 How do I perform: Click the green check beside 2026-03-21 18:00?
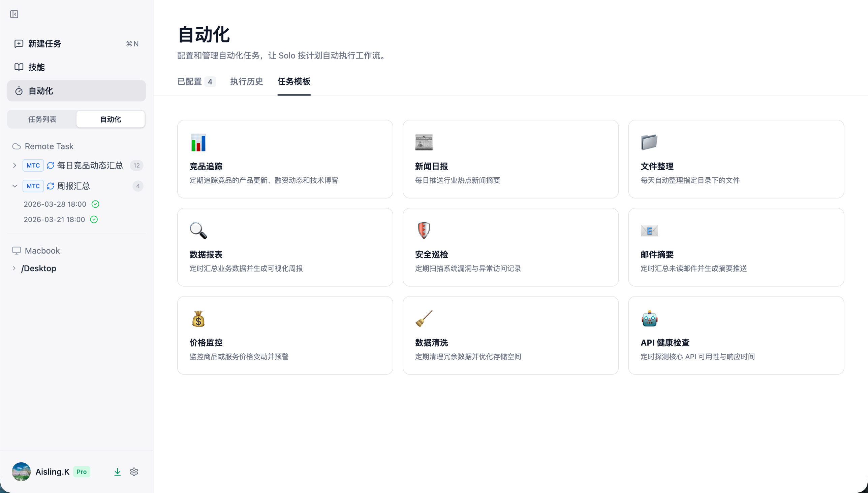pyautogui.click(x=94, y=219)
